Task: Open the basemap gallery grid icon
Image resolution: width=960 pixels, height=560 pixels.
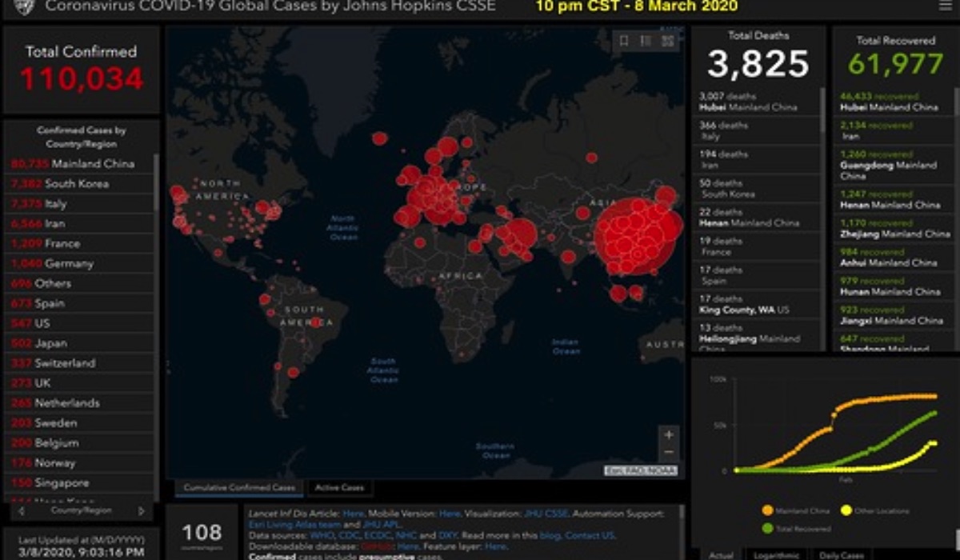Action: point(667,42)
